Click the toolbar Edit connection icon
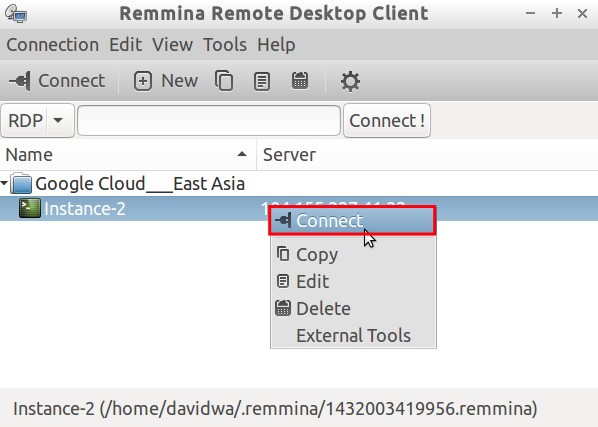Image resolution: width=598 pixels, height=427 pixels. [262, 81]
